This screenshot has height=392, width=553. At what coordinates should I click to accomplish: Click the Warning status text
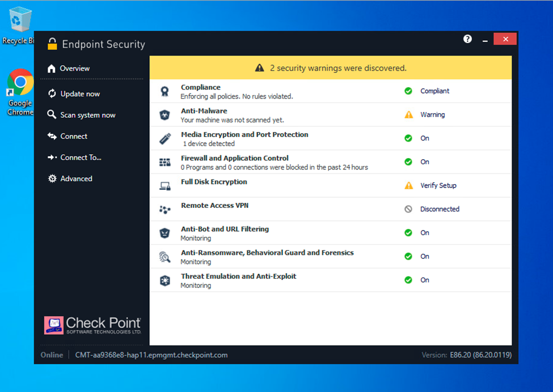pyautogui.click(x=432, y=115)
